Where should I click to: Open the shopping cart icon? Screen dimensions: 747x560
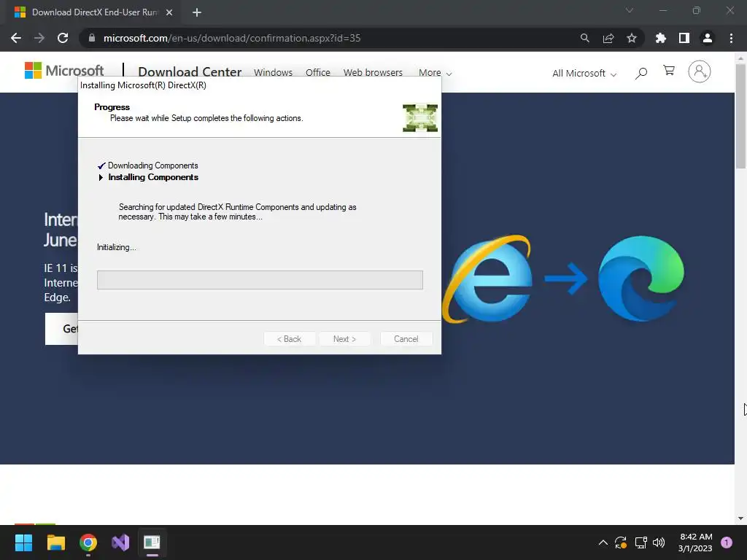(669, 71)
